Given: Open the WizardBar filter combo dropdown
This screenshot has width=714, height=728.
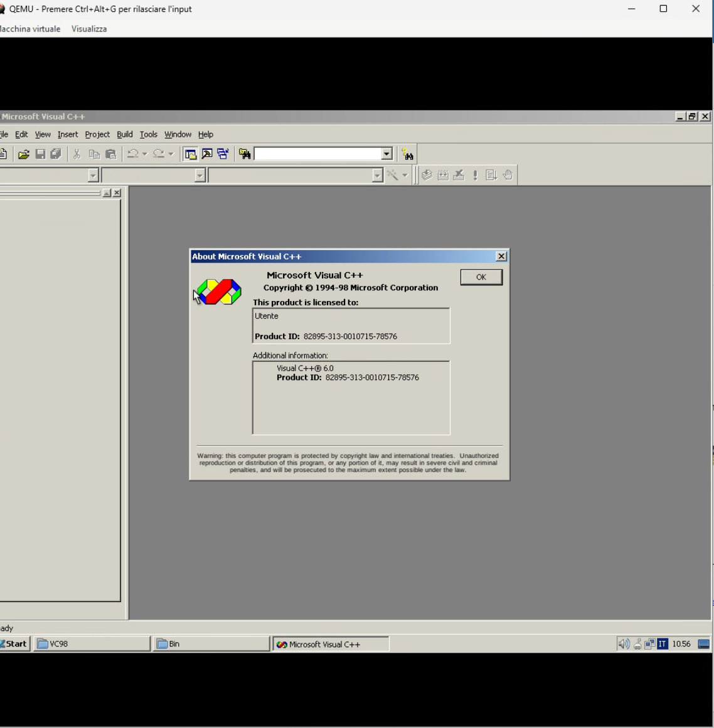Looking at the screenshot, I should [x=200, y=176].
